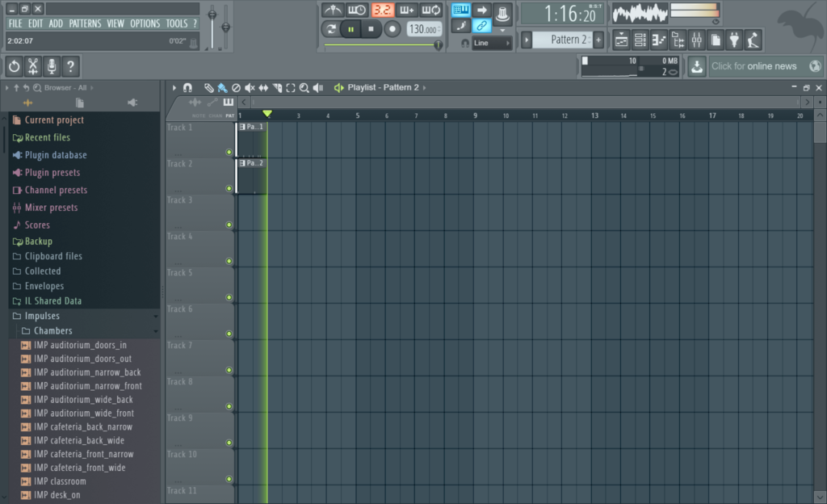Open the Project browser view button
Image resolution: width=827 pixels, height=504 pixels.
point(678,40)
